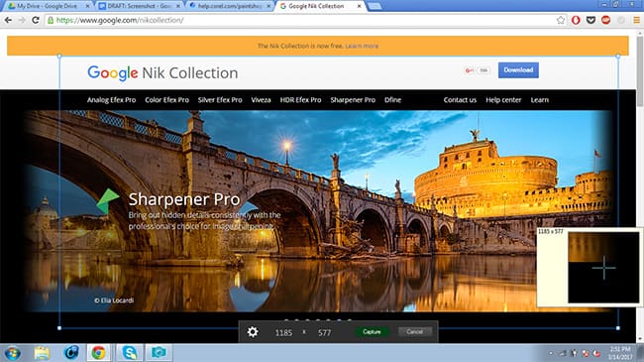Open the HDR Efex Pro menu item

coord(300,100)
